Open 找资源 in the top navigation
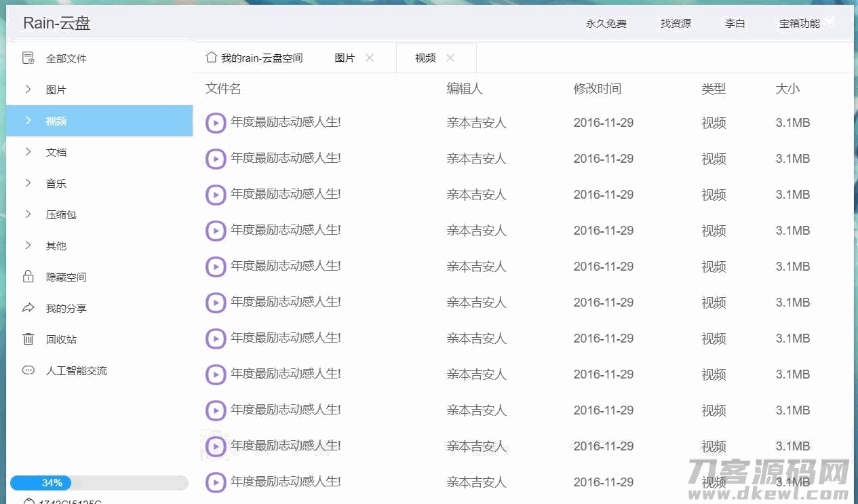Image resolution: width=858 pixels, height=504 pixels. coord(676,24)
